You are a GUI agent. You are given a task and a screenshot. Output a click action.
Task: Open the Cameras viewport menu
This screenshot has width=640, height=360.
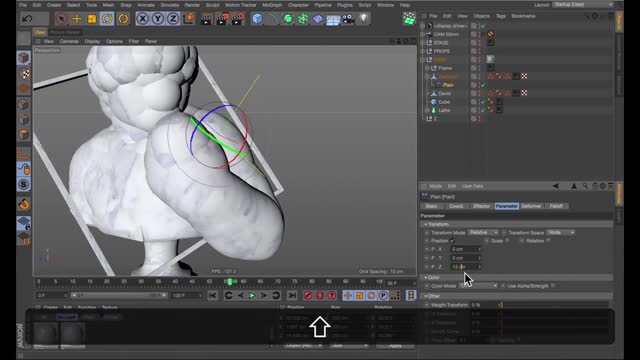(69, 41)
